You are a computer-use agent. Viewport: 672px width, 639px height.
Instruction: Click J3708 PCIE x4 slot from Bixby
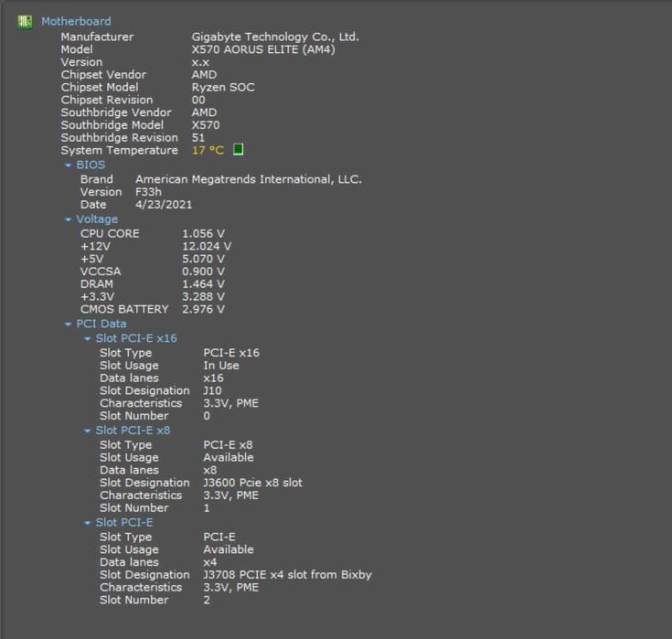click(288, 575)
